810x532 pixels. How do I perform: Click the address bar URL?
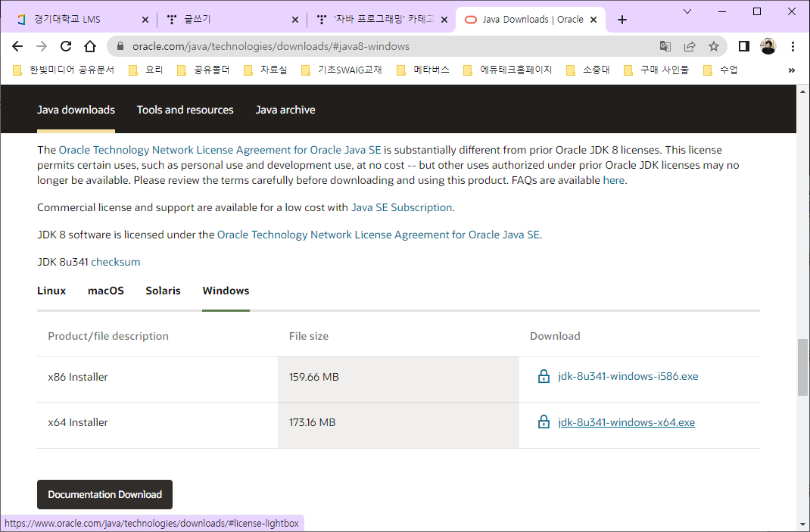(271, 46)
